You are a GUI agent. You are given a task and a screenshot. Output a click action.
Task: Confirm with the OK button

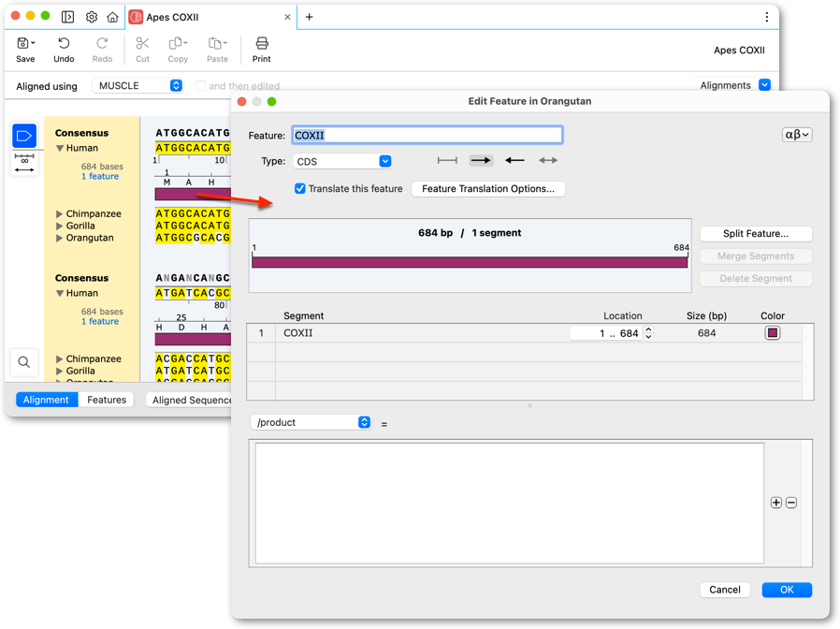coord(787,590)
